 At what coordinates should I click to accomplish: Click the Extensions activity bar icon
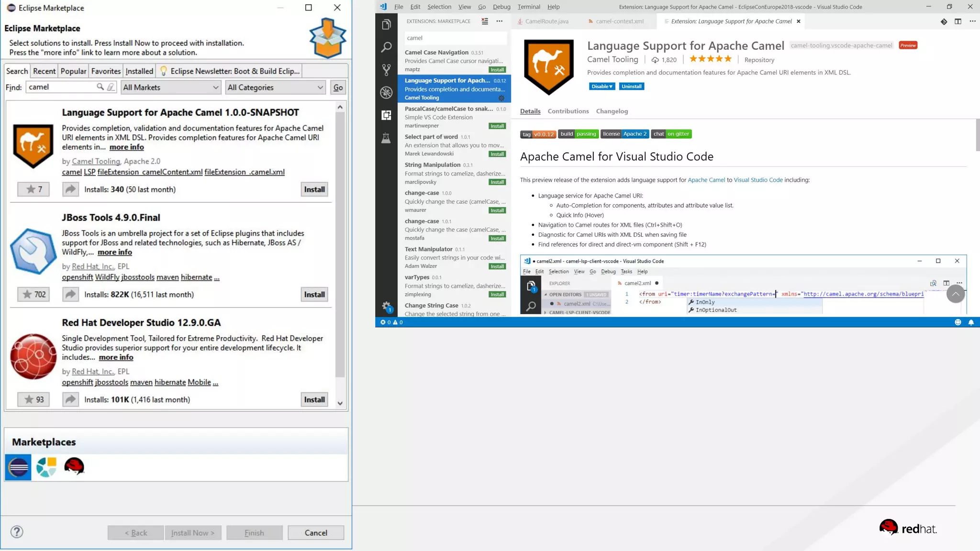click(386, 115)
